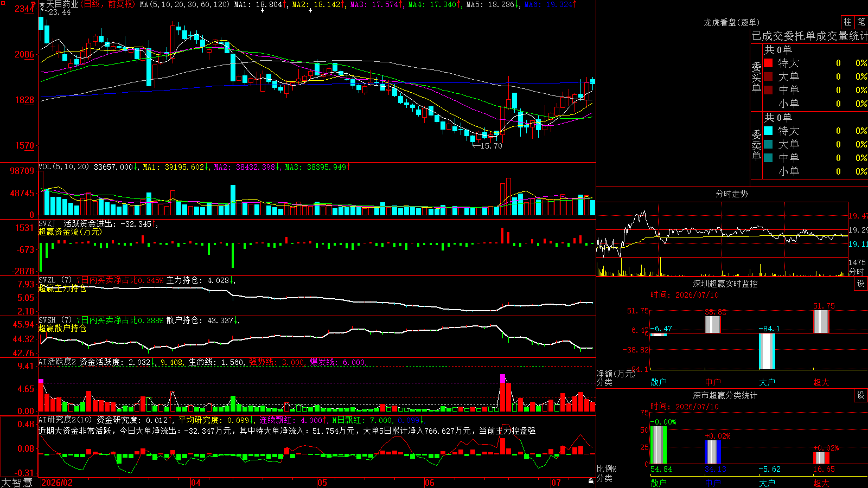Click the 天目药业 stock name
The height and width of the screenshot is (488, 868).
point(62,4)
